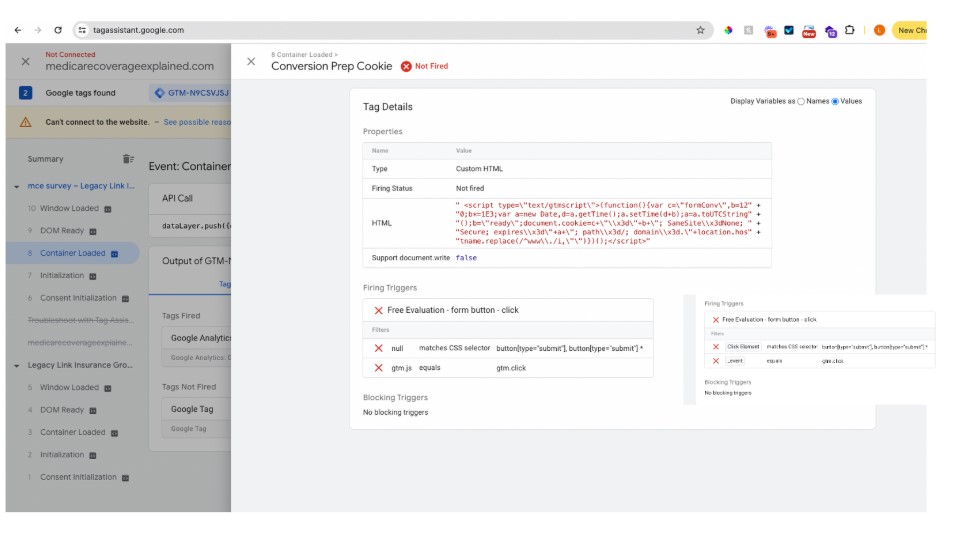Click message icon beside 8 Container Loaded
Viewport: 958px width, 540px height.
(114, 254)
